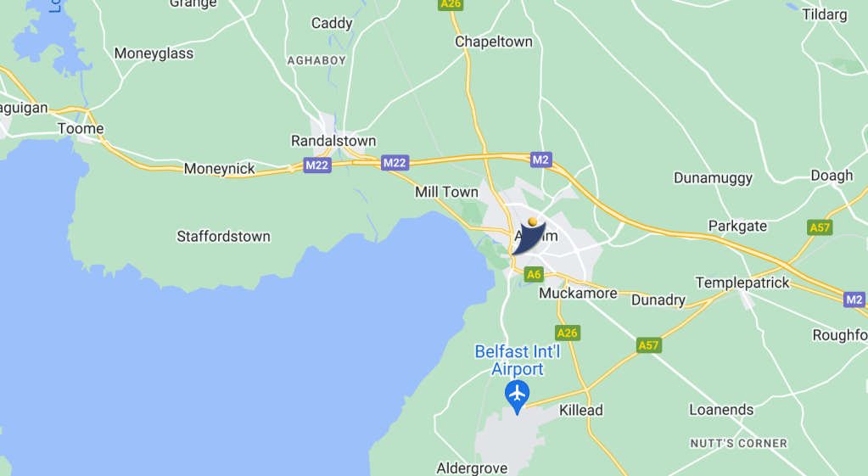Click the A26 shield south of Muckamore

pos(568,333)
